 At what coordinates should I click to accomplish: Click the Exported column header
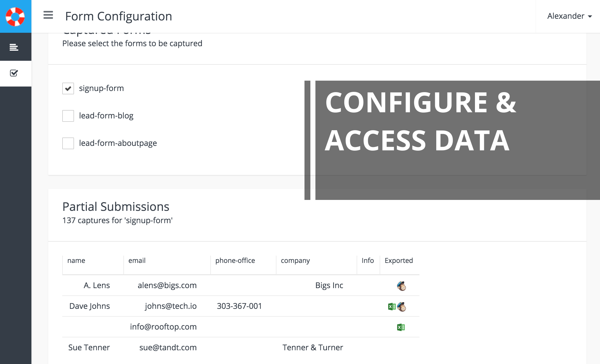399,261
